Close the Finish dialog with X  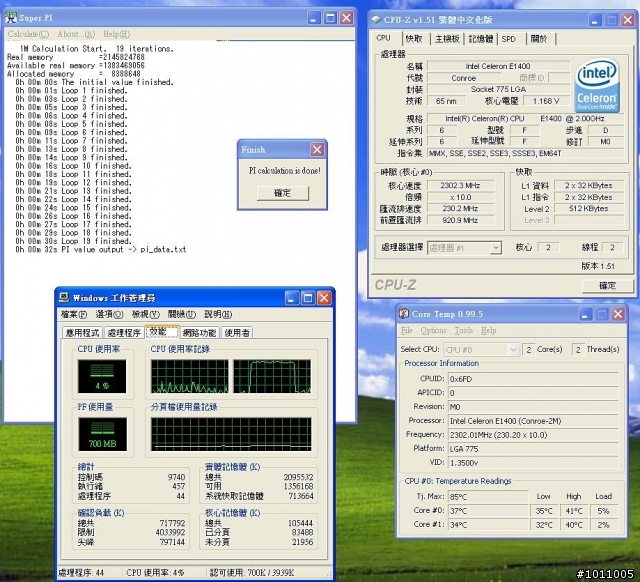coord(317,149)
